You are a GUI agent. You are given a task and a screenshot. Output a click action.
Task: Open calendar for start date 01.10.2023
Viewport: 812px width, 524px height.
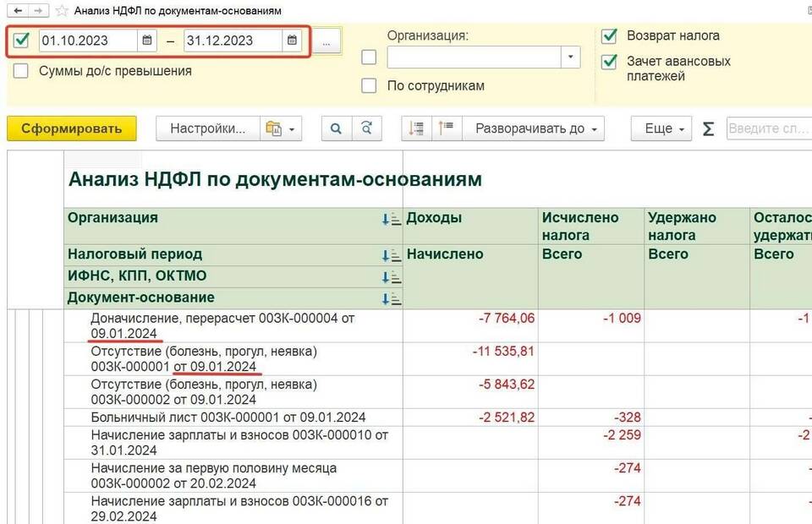147,41
